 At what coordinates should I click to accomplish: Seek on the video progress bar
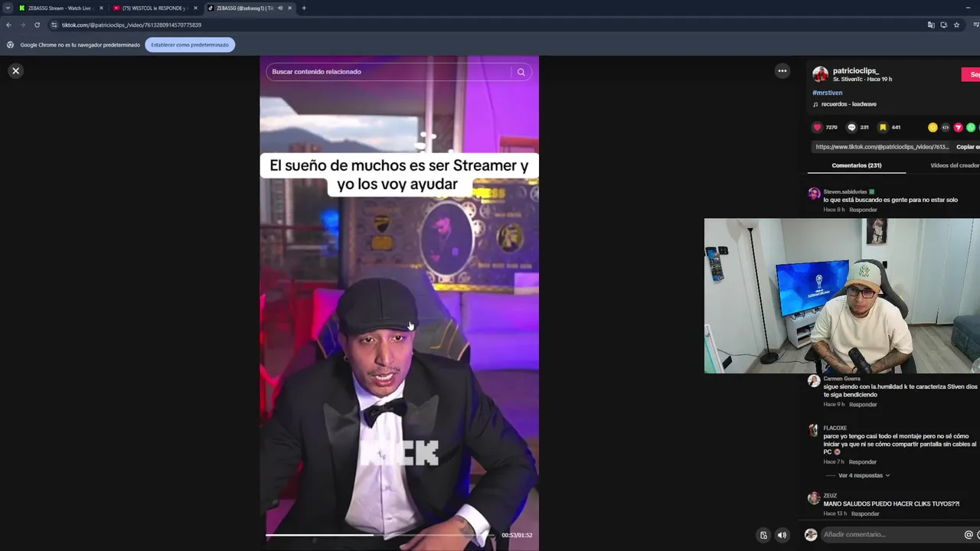[x=381, y=535]
